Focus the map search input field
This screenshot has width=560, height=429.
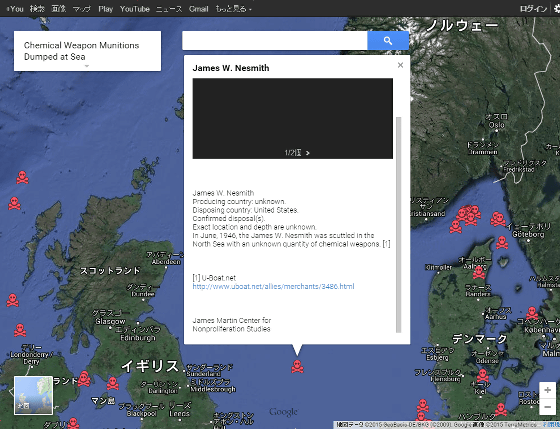coord(275,40)
